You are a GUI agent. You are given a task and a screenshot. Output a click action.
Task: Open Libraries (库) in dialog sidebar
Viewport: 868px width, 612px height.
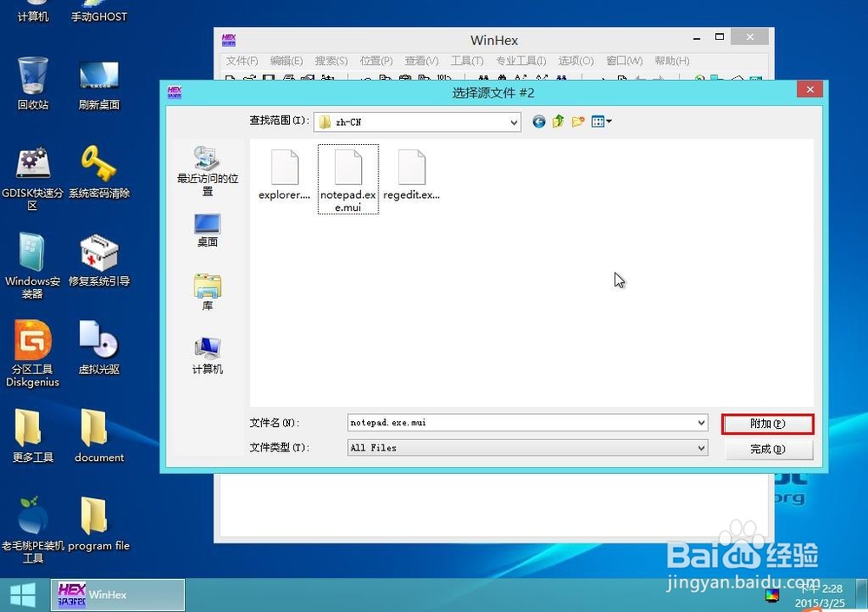pos(207,292)
